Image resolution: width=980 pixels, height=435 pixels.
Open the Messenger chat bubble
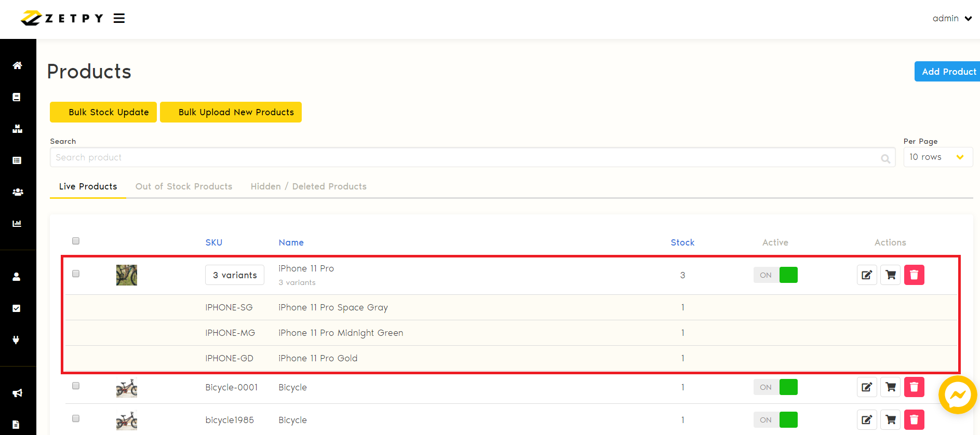pos(957,395)
